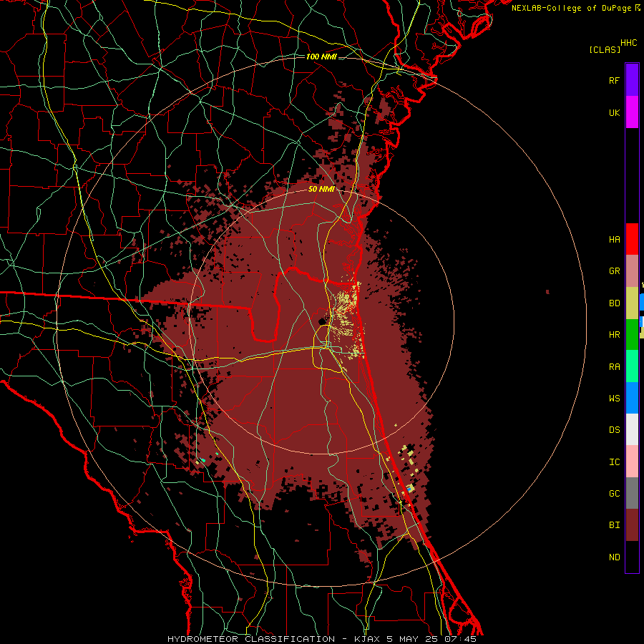Click the BD legend label
The image size is (644, 644).
pos(614,303)
